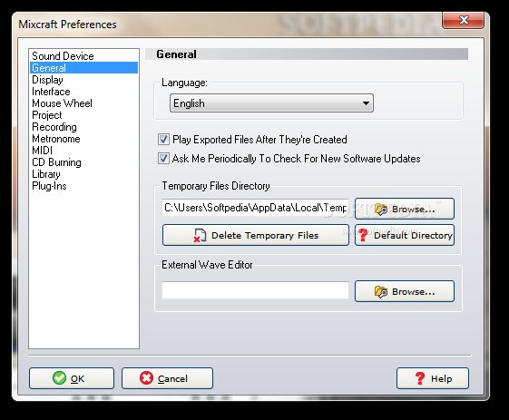The height and width of the screenshot is (420, 509).
Task: Click the Delete Temporary Files button
Action: click(x=256, y=235)
